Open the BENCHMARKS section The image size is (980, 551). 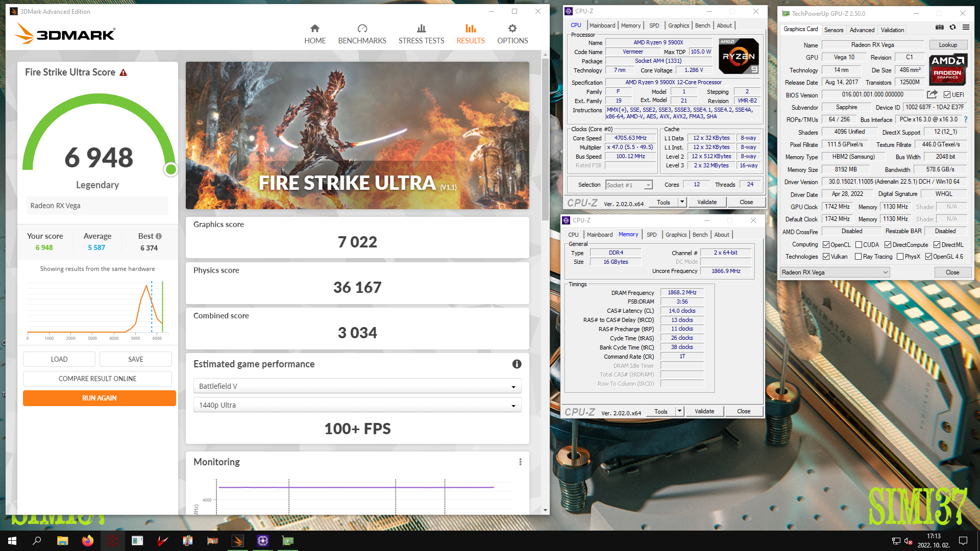click(x=362, y=34)
